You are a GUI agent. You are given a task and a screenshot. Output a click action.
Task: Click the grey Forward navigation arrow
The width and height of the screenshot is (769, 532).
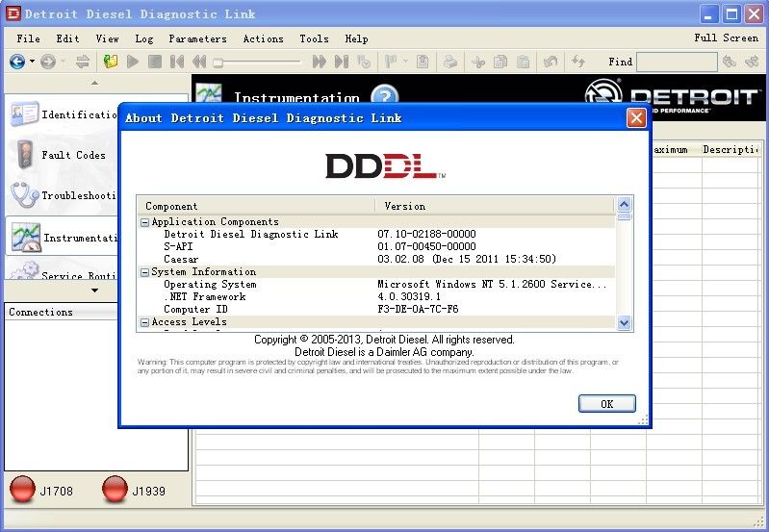pos(47,62)
